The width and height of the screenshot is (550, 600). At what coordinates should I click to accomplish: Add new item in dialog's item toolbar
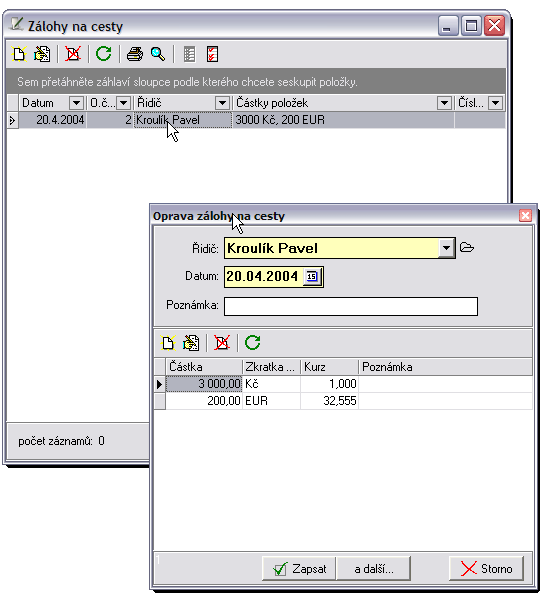(168, 342)
